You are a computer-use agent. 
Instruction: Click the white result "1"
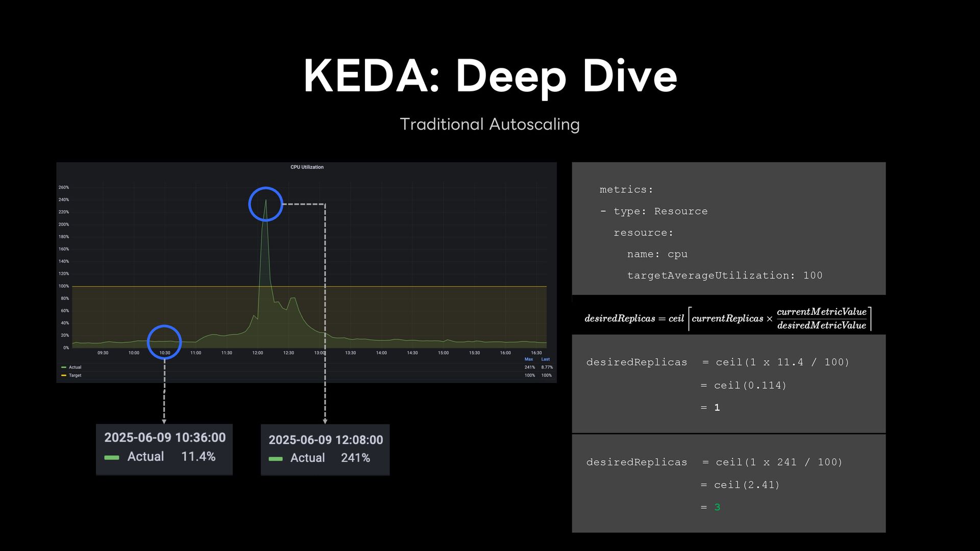[x=717, y=408]
